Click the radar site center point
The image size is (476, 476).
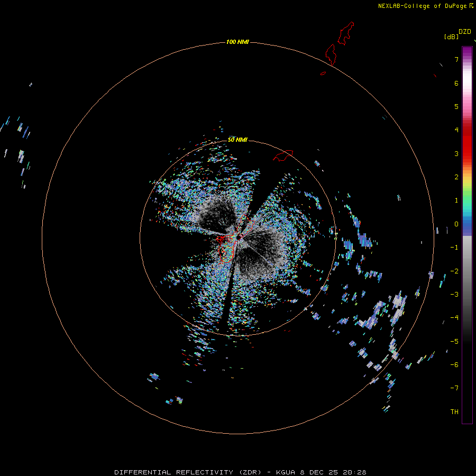239,237
